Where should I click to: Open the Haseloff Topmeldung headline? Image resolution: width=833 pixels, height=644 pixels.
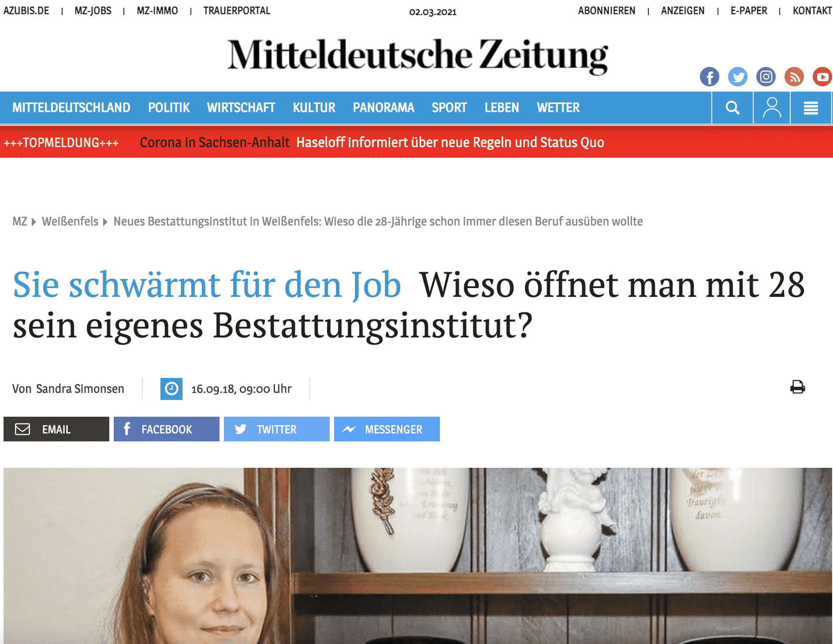pyautogui.click(x=450, y=142)
